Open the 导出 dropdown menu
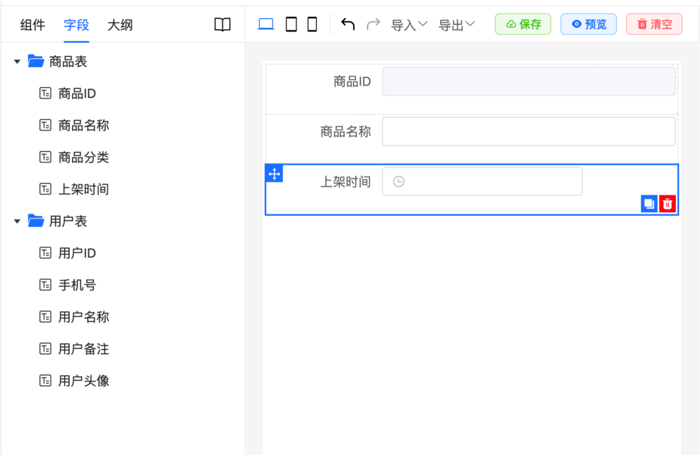This screenshot has width=700, height=455. click(x=457, y=25)
